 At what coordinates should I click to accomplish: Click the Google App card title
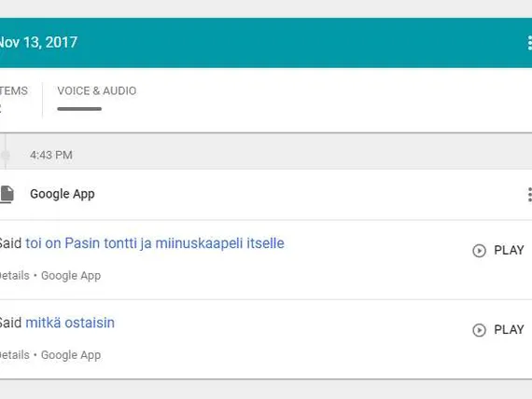[x=63, y=194]
